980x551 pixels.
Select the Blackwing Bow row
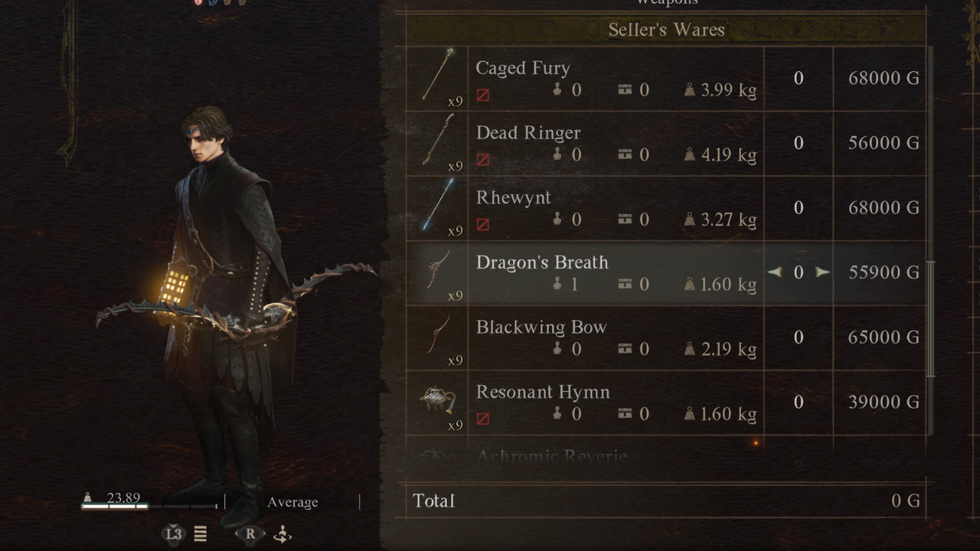pos(664,337)
